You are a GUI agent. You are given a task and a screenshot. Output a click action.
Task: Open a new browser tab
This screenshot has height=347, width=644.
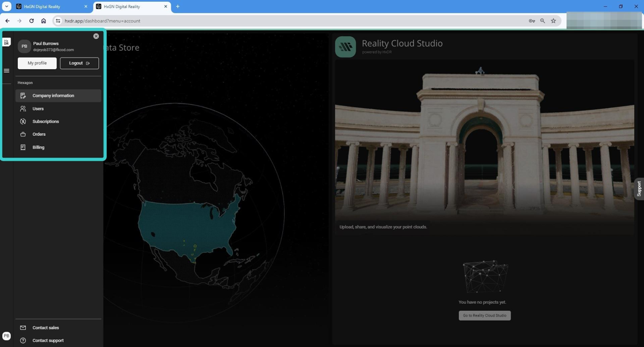(178, 6)
